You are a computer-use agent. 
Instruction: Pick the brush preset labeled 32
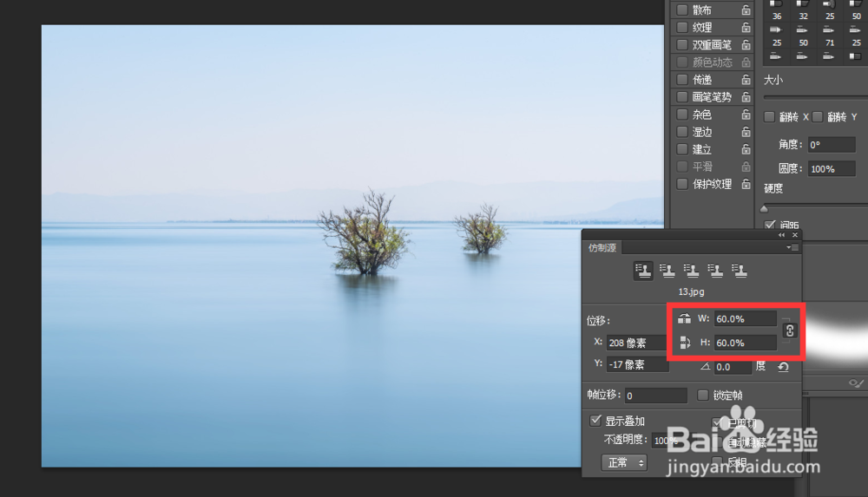coord(803,11)
